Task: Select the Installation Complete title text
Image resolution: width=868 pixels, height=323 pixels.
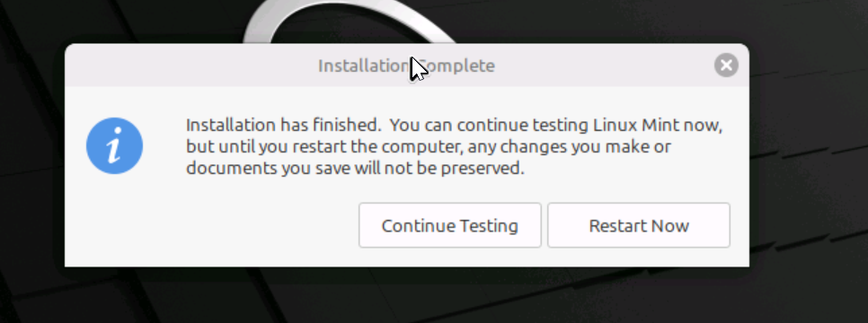Action: [406, 65]
